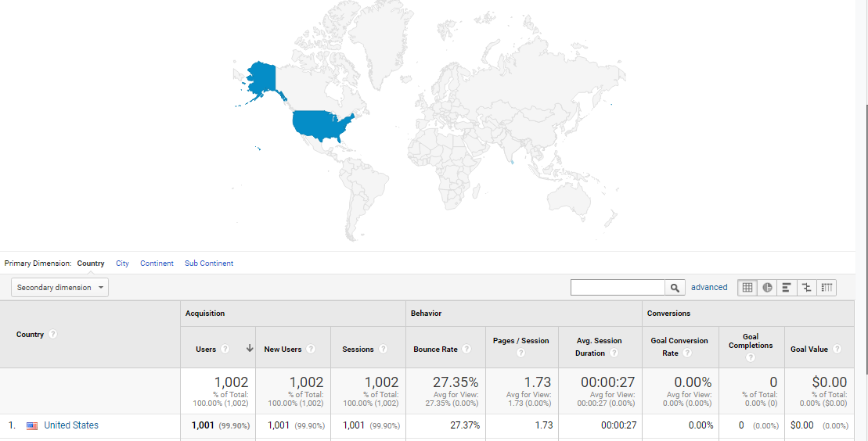This screenshot has height=441, width=868.
Task: Select City primary dimension
Action: click(x=122, y=264)
